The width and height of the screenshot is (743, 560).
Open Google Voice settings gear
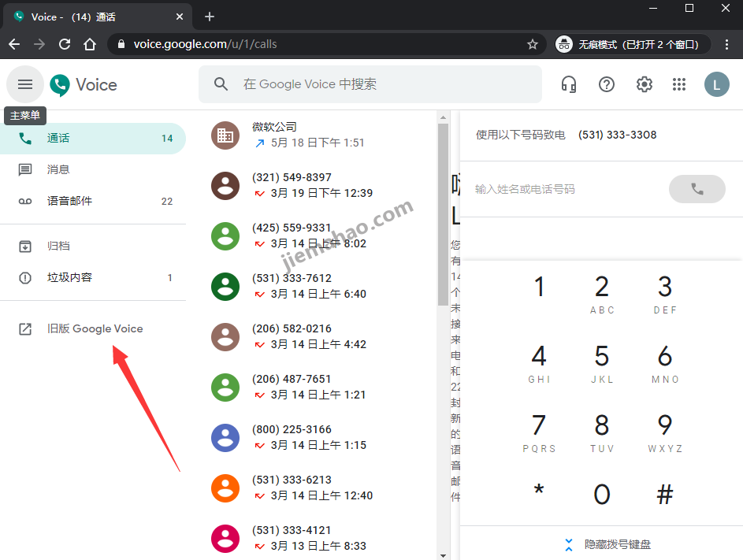(644, 83)
